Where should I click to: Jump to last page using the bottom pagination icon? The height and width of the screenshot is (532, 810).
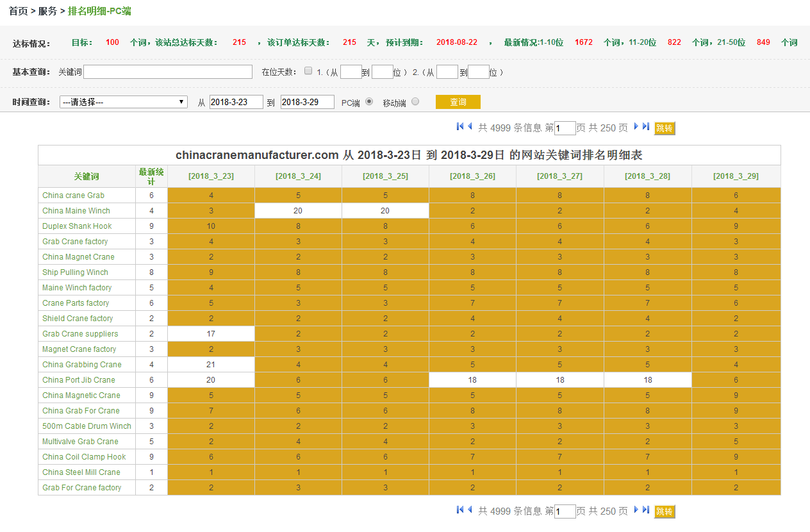tap(646, 510)
